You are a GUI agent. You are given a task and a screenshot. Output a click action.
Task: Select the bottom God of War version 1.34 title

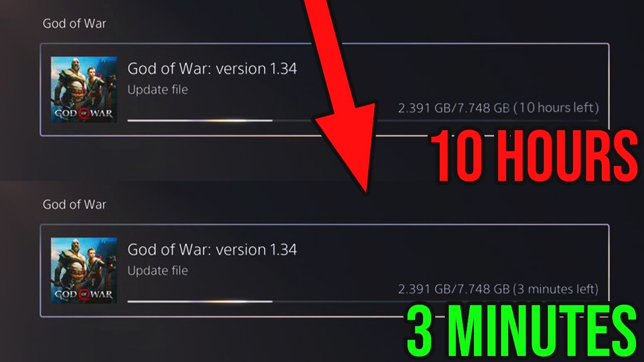click(212, 249)
